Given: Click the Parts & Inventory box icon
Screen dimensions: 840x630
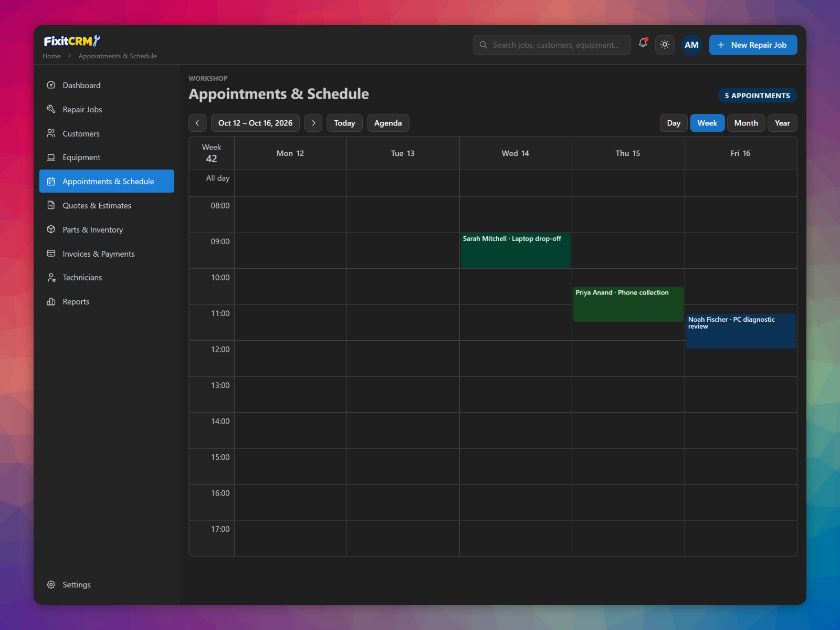Looking at the screenshot, I should pyautogui.click(x=51, y=229).
